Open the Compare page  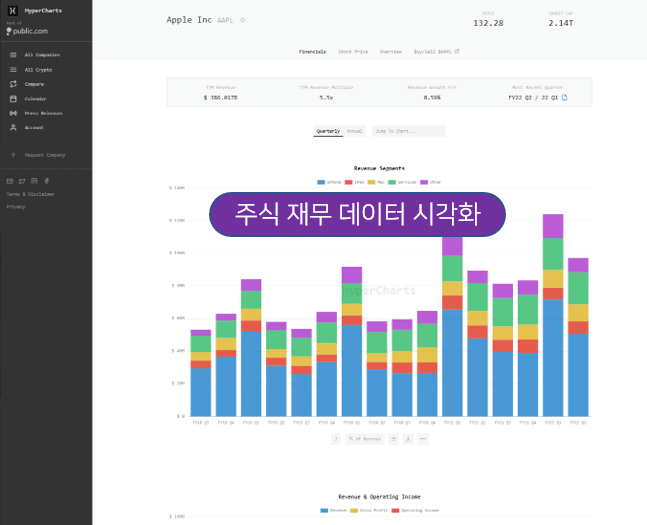point(34,84)
